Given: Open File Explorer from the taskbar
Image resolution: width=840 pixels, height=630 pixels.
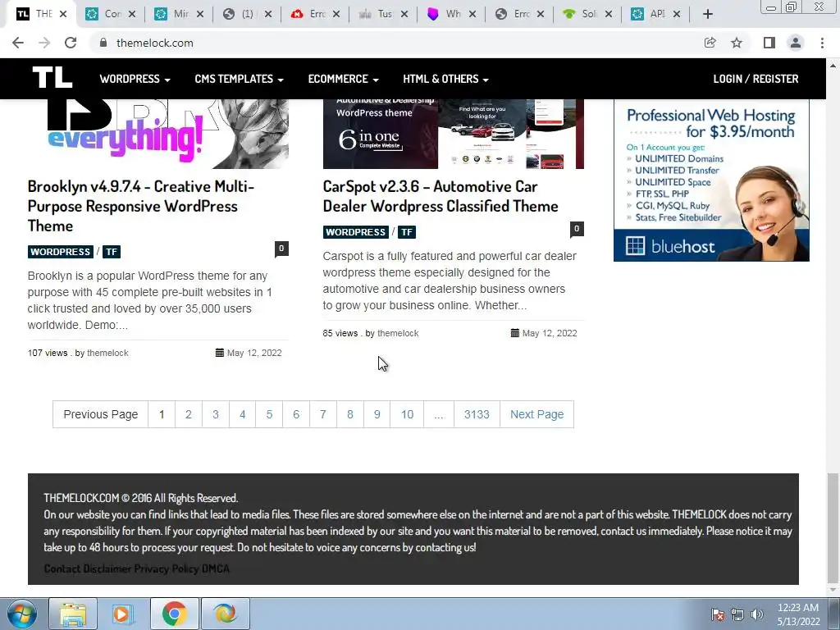Looking at the screenshot, I should click(x=73, y=614).
